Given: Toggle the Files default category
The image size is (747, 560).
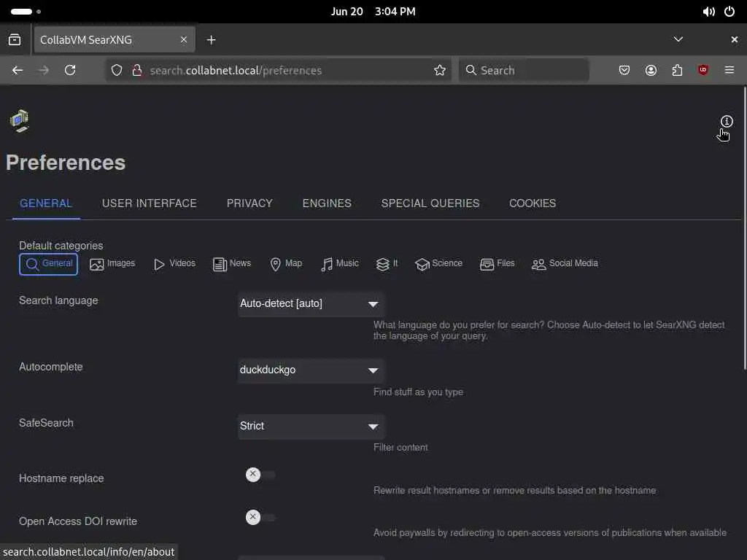Looking at the screenshot, I should [x=498, y=264].
